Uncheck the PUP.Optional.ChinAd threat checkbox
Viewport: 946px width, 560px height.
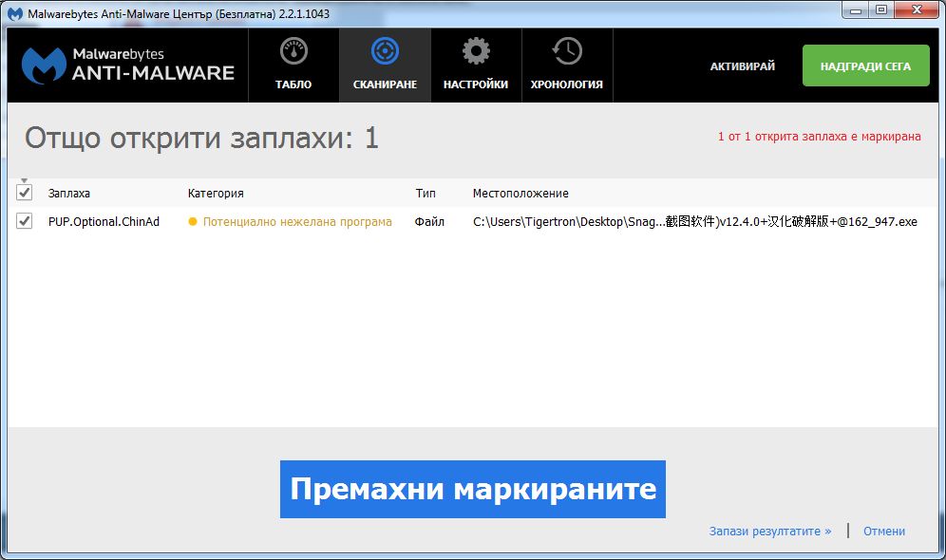pyautogui.click(x=24, y=220)
